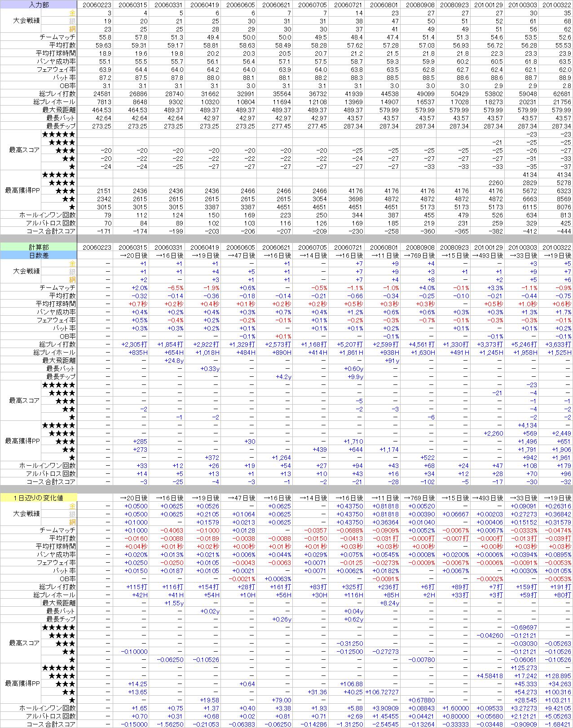The image size is (573, 728).
Task: Select 最大飛距離 difference +91y
Action: (392, 361)
